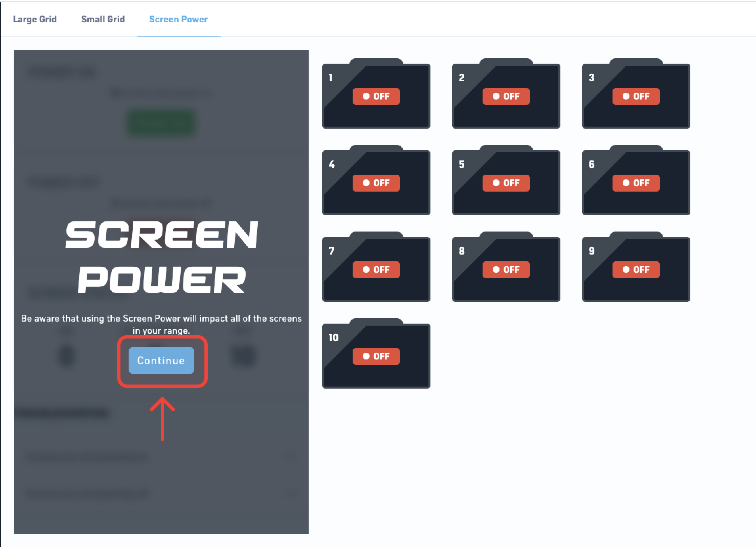The width and height of the screenshot is (756, 547).
Task: Toggle screen 9 OFF badge
Action: click(x=636, y=270)
